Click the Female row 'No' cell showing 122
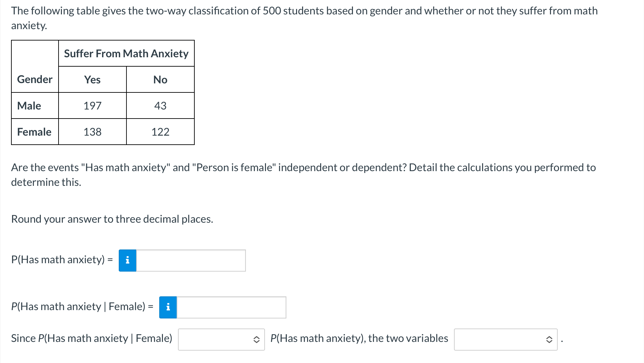The width and height of the screenshot is (644, 363). point(160,132)
